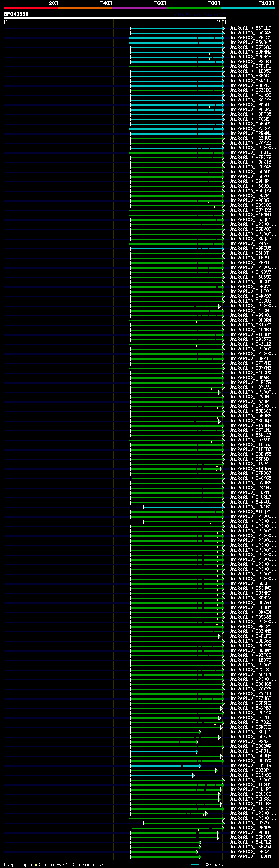
Task: Click the cyan alignment bar for UniRef100_Q2N1B1
Action: pos(184,507)
